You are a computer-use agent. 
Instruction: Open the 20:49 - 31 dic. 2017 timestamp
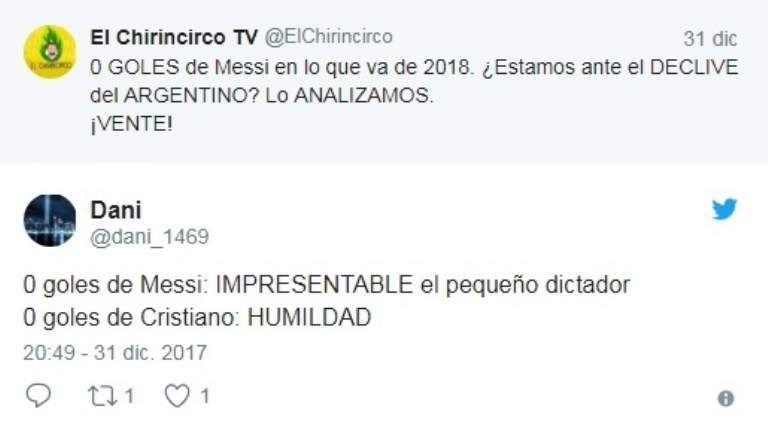(115, 352)
